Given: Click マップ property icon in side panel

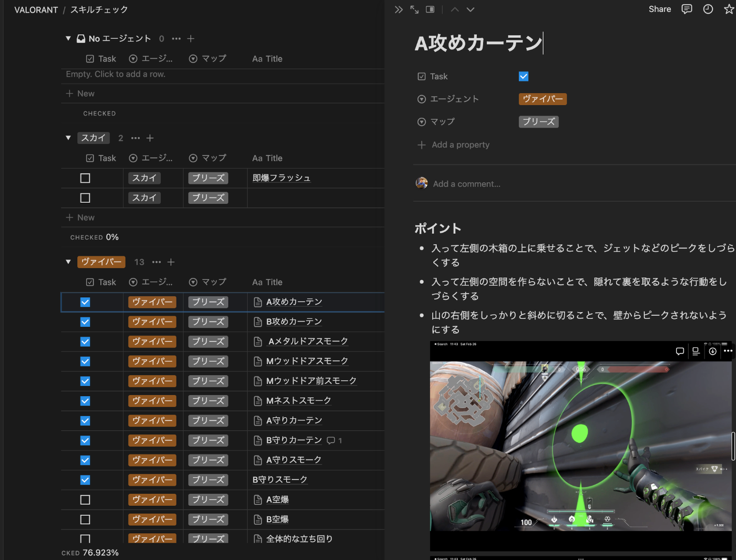Looking at the screenshot, I should (422, 122).
